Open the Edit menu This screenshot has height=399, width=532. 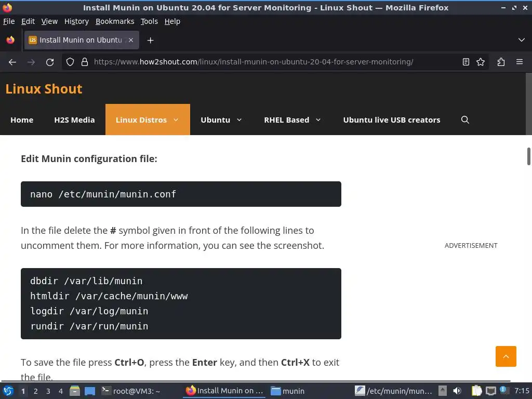[28, 21]
